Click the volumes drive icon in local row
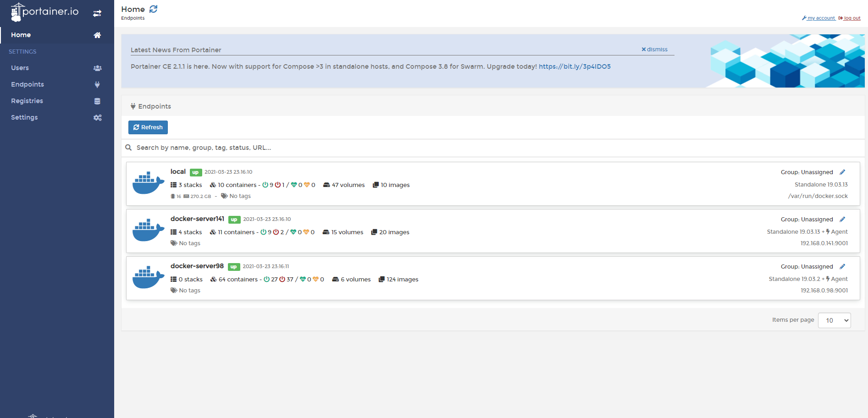868x418 pixels. [x=326, y=185]
